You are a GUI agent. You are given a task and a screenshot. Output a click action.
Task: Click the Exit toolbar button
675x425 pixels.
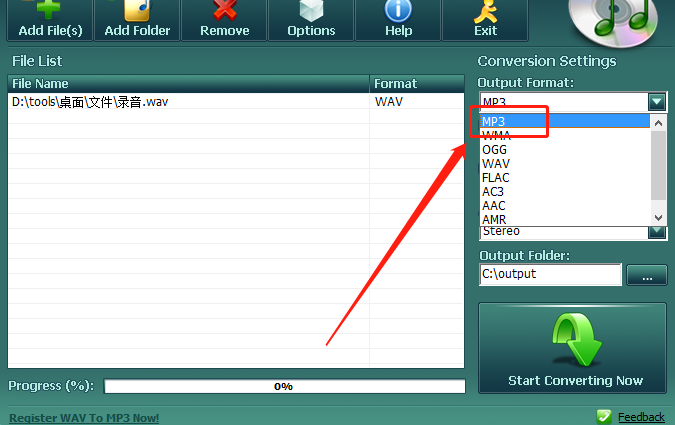coord(485,20)
